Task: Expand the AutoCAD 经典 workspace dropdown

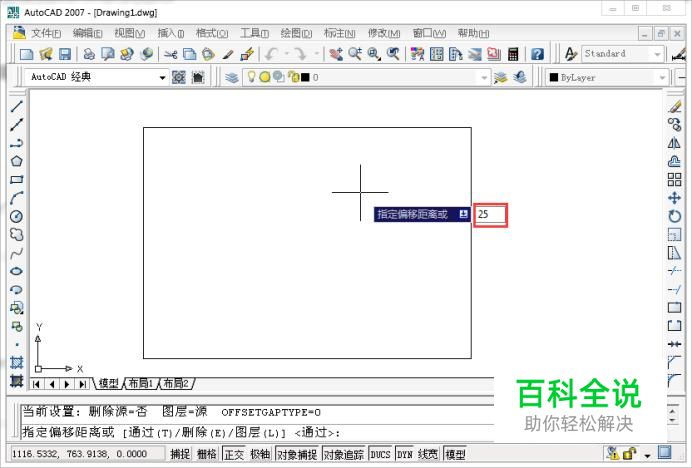Action: (162, 78)
